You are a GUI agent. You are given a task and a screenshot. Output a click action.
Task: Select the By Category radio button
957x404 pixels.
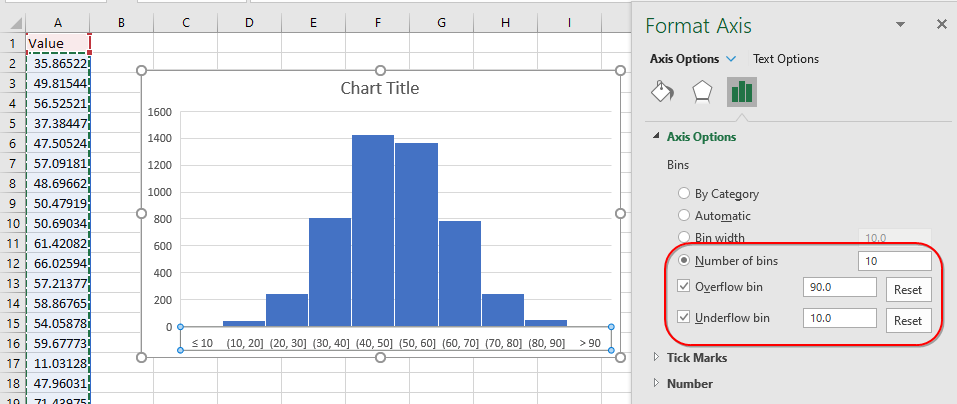tap(684, 194)
